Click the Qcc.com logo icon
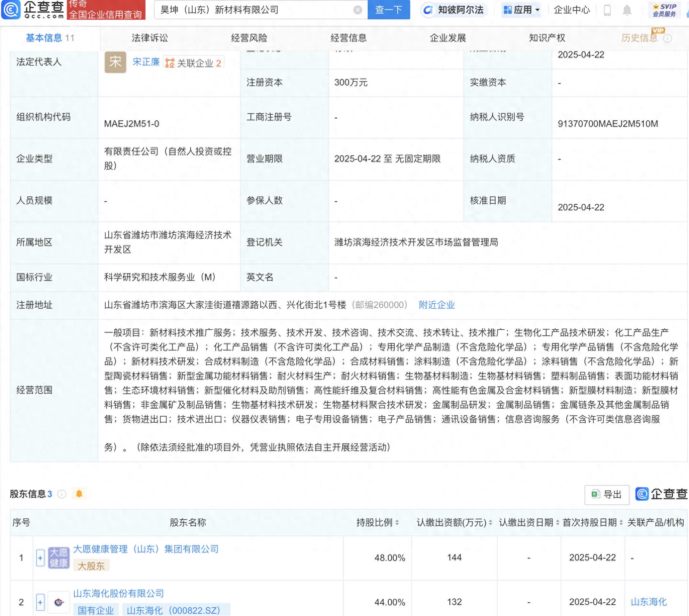689x616 pixels. pyautogui.click(x=11, y=9)
